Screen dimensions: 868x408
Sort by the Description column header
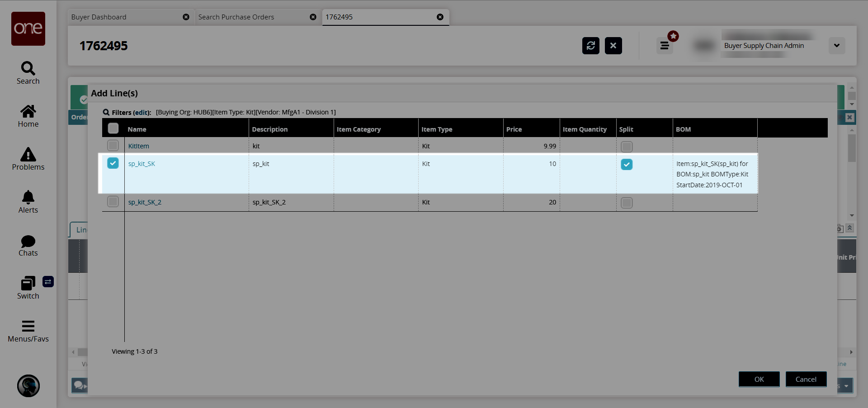coord(291,129)
